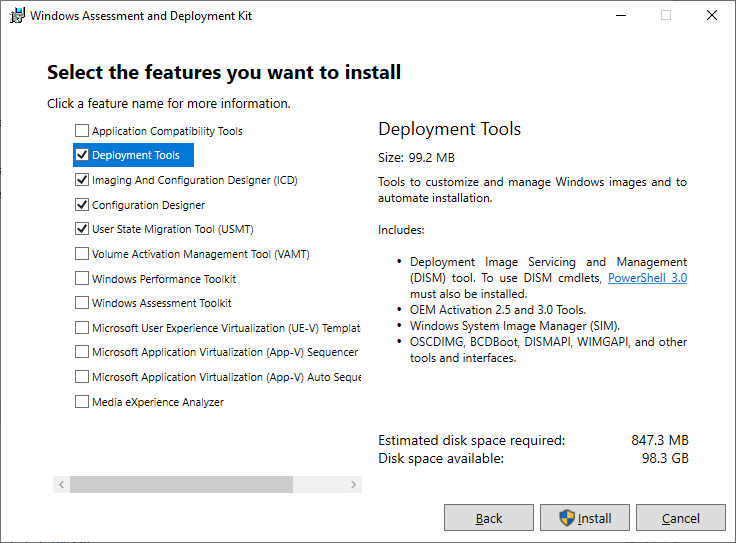
Task: Minimize the Windows ADK setup window
Action: 621,15
